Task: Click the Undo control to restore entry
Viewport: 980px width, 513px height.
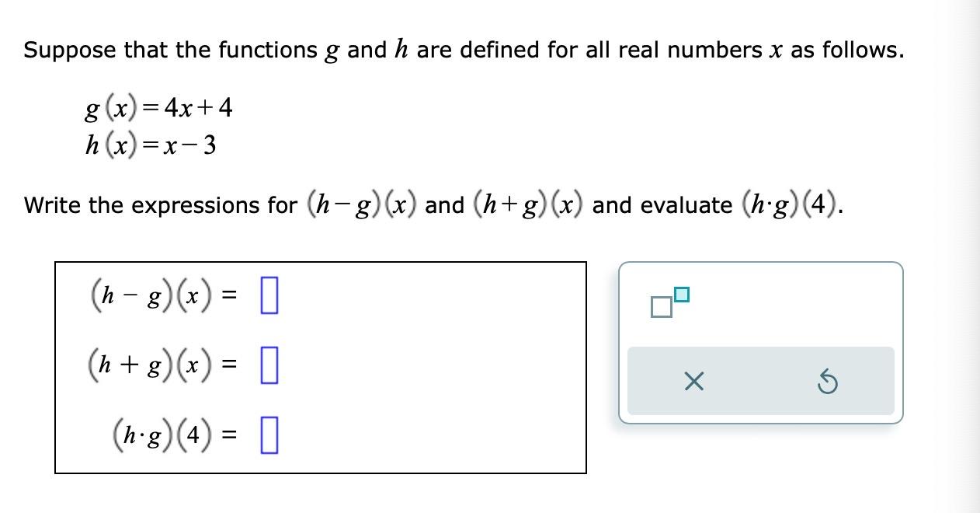Action: 827,381
